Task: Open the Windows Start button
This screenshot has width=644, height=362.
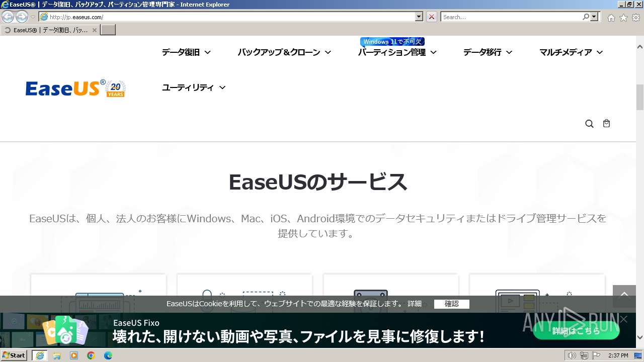Action: tap(14, 355)
